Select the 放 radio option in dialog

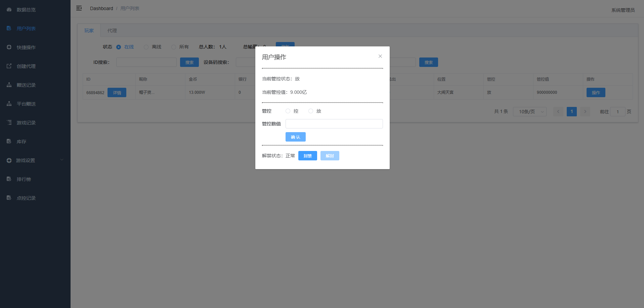coord(311,111)
